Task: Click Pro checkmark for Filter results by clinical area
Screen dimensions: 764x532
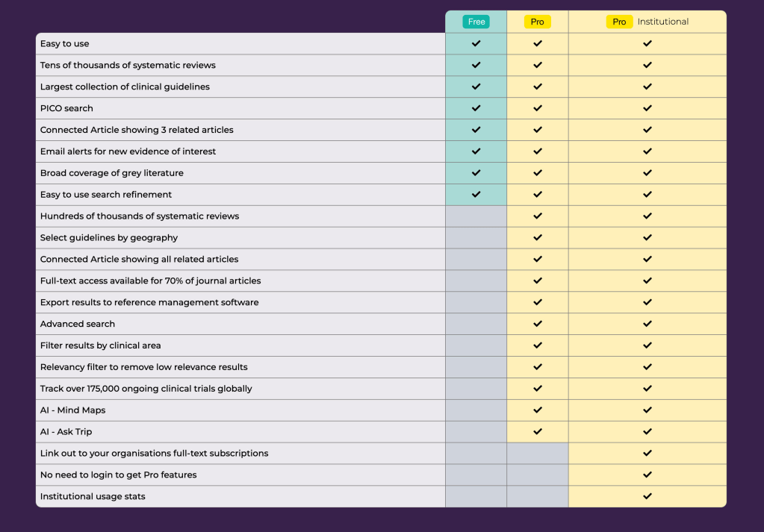Action: pos(538,345)
